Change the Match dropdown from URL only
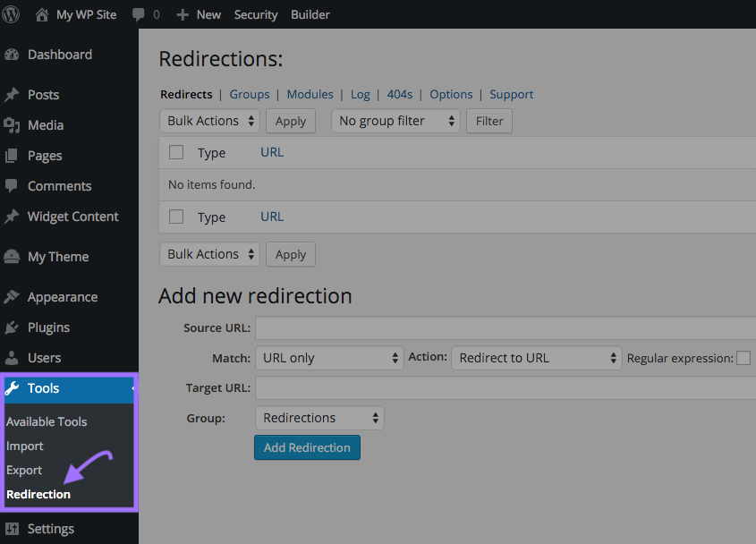Screen dimensions: 756x544 (x=329, y=358)
